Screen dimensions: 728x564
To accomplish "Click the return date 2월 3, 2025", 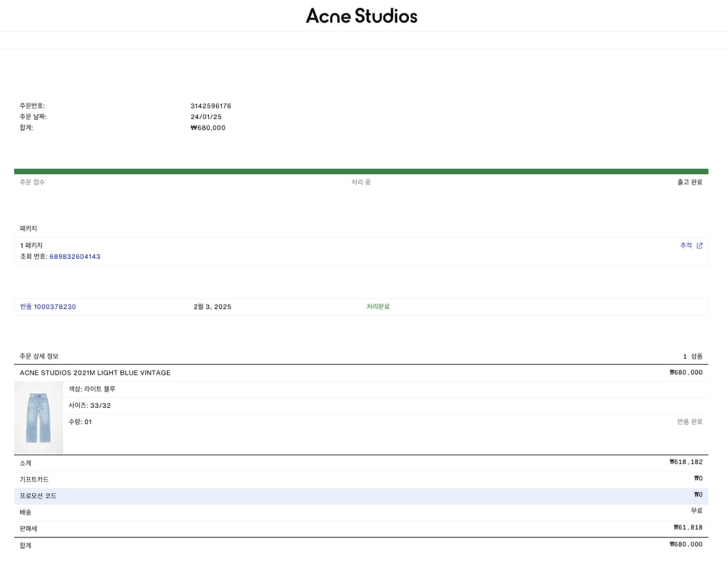I will [212, 307].
